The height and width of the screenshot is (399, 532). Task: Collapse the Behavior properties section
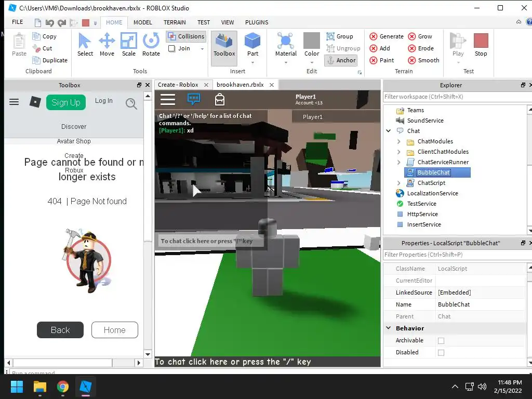[389, 328]
